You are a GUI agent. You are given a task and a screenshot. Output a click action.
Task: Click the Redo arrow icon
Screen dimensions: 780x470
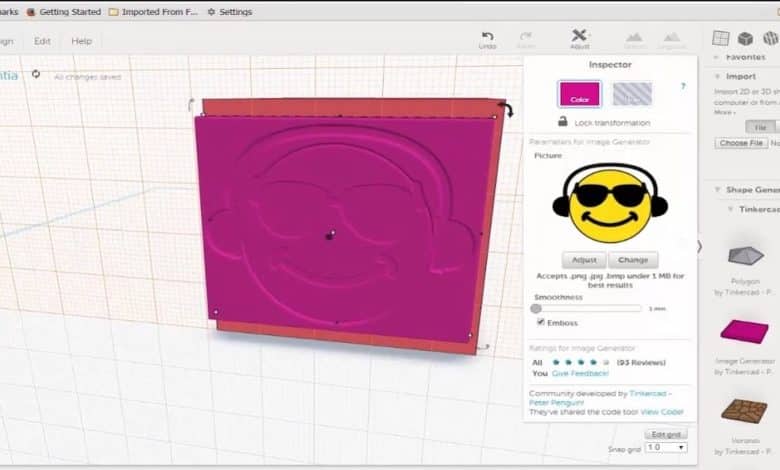(x=526, y=36)
